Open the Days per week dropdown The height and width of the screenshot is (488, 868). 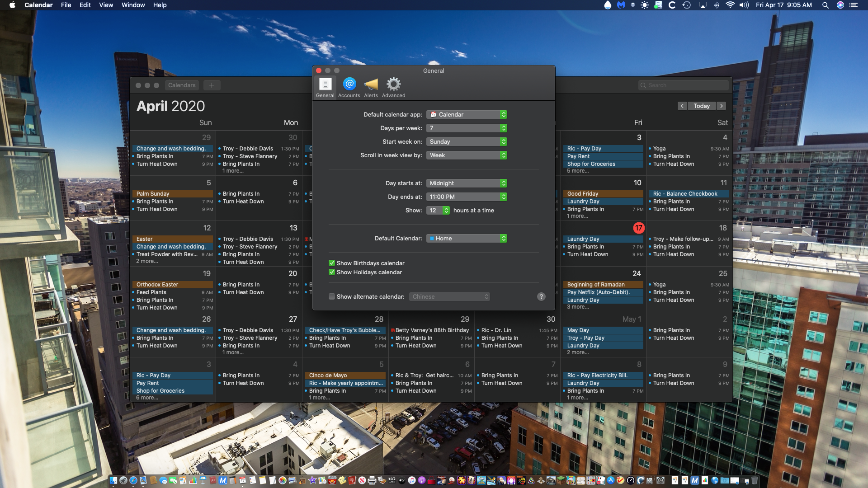pyautogui.click(x=467, y=128)
